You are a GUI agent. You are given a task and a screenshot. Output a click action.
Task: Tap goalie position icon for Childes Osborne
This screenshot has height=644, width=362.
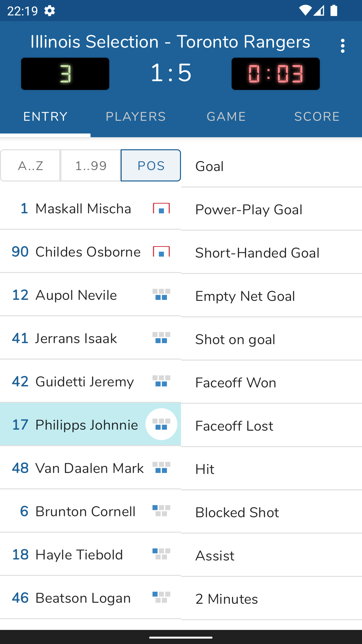pos(161,252)
